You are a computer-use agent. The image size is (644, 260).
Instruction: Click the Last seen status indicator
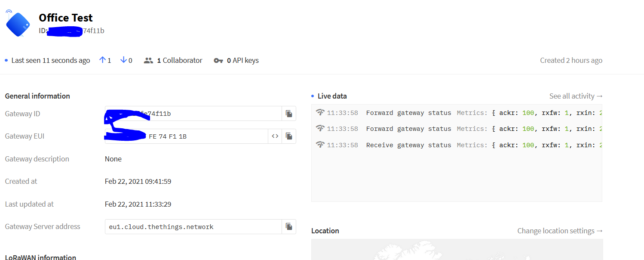click(50, 60)
